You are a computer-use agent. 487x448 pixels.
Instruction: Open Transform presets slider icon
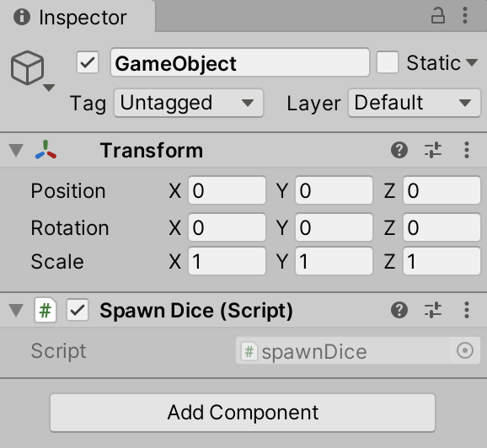point(433,150)
